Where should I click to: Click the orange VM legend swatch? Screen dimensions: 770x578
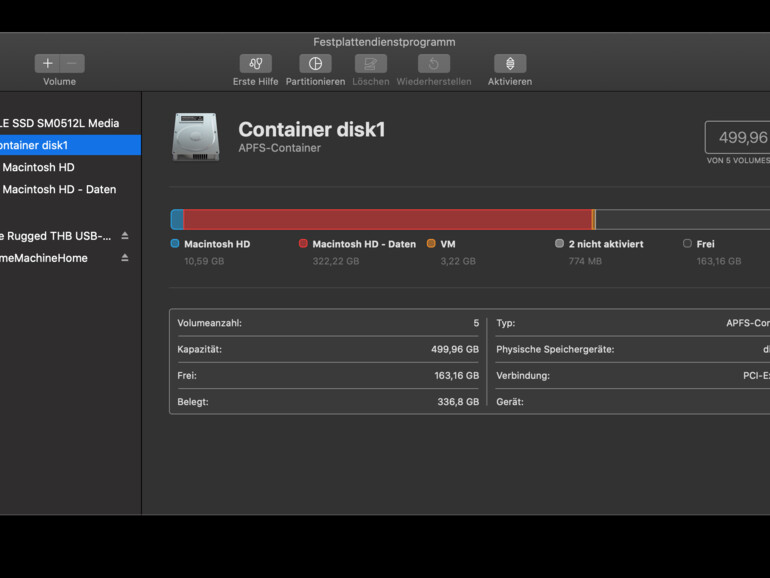[431, 244]
